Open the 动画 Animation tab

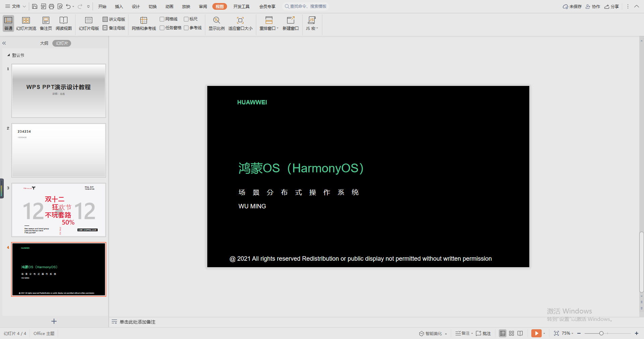[169, 7]
